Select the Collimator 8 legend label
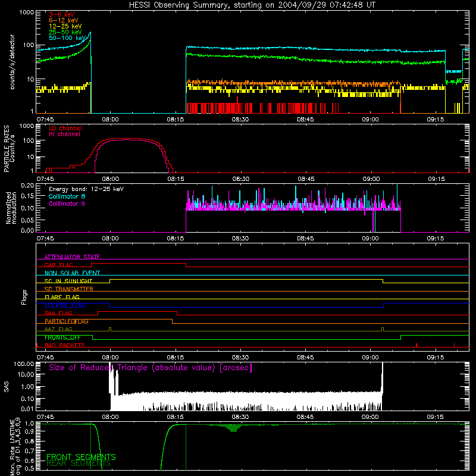The image size is (476, 476). 67,196
